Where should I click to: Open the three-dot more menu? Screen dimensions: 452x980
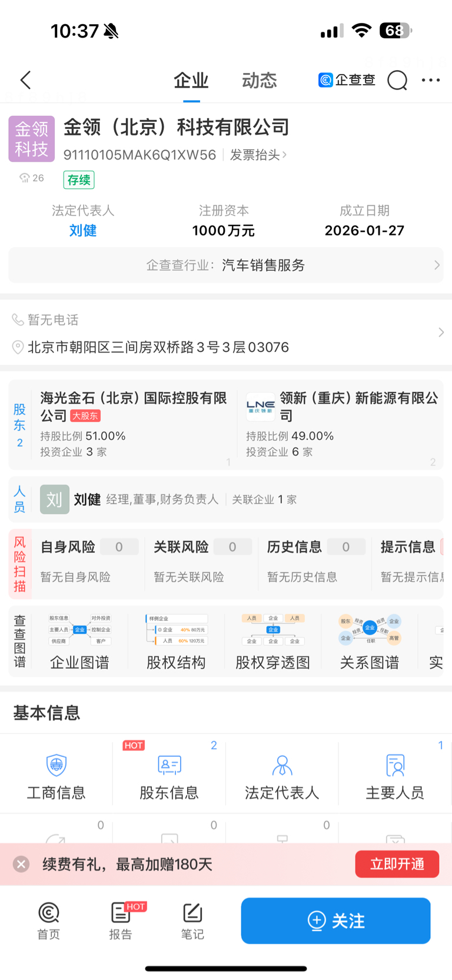[x=431, y=80]
